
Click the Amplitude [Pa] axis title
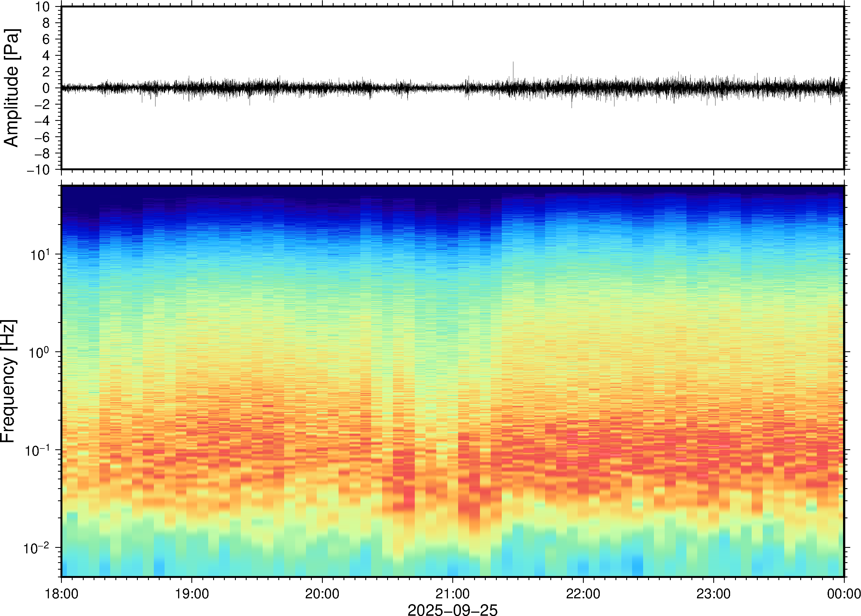coord(11,88)
